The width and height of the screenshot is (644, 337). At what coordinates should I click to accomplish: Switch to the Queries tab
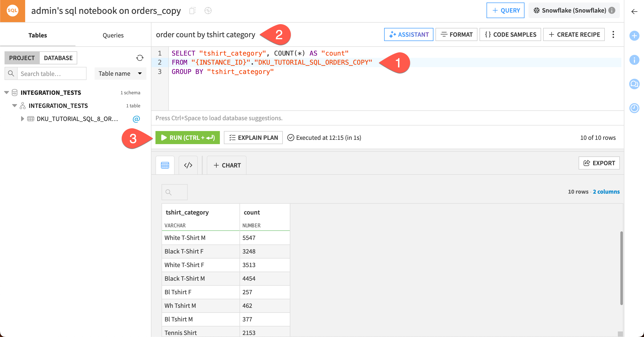pos(113,35)
